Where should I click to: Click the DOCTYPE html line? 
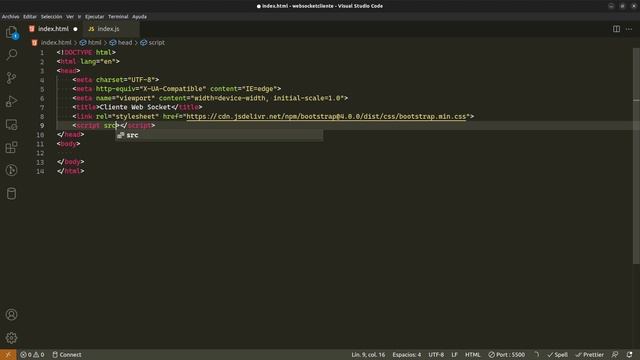[x=86, y=52]
